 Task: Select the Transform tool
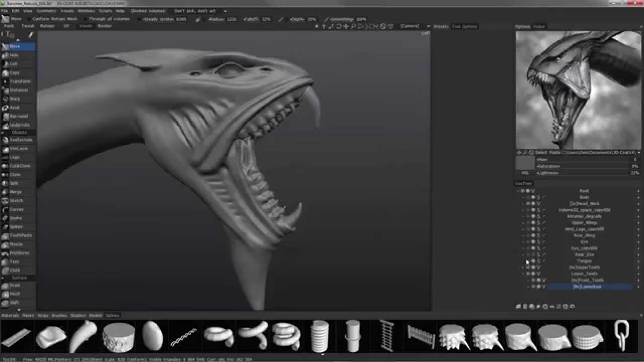18,81
